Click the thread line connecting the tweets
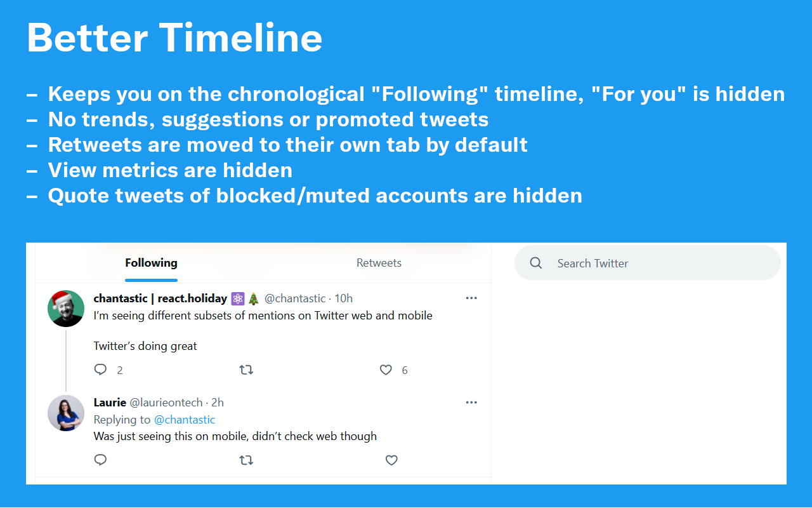 point(66,361)
